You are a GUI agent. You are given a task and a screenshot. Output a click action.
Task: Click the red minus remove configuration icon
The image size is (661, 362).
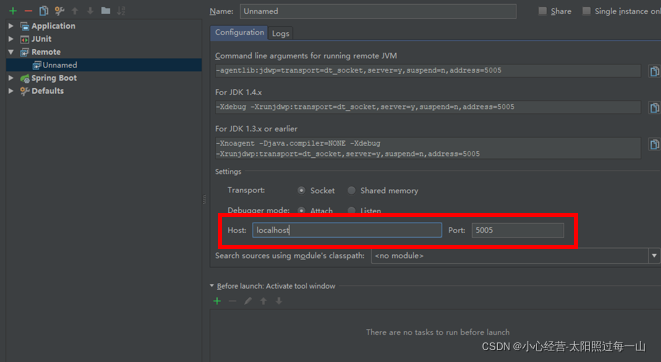click(x=28, y=11)
